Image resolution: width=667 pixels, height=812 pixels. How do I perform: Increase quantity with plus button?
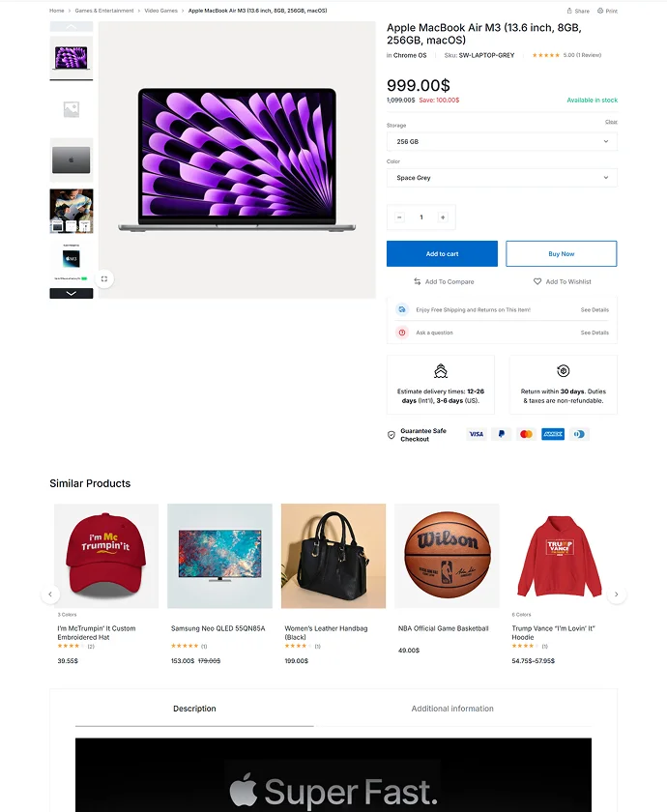click(443, 217)
